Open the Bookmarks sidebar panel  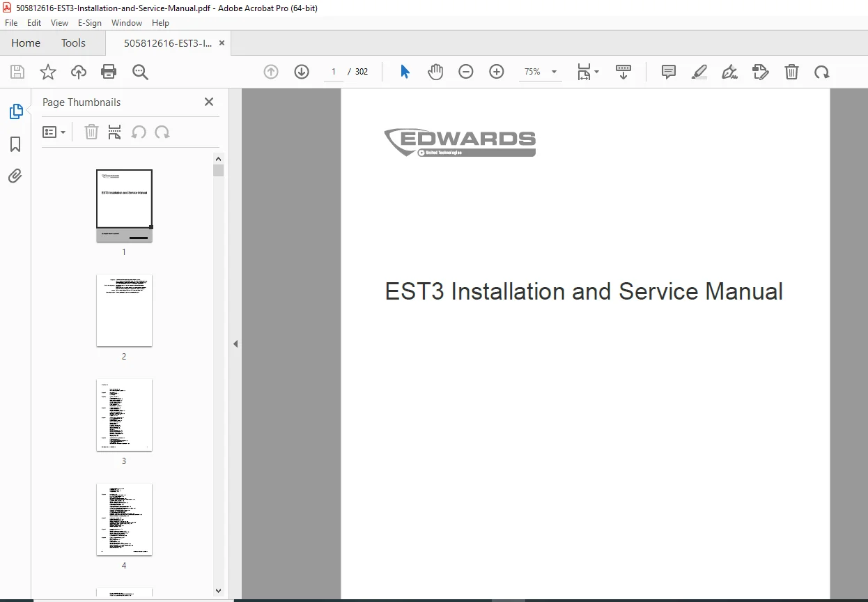[15, 144]
